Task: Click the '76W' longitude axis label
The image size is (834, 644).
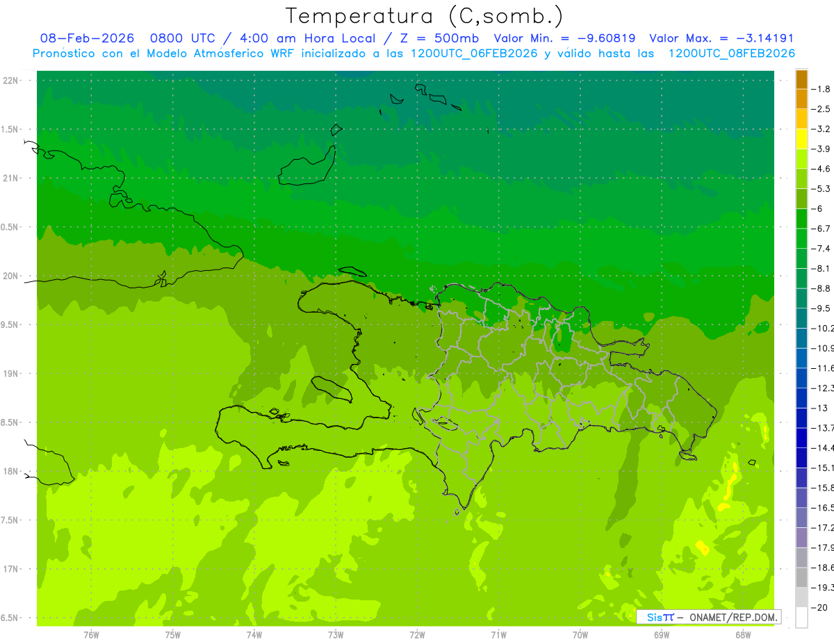Action: tap(91, 634)
